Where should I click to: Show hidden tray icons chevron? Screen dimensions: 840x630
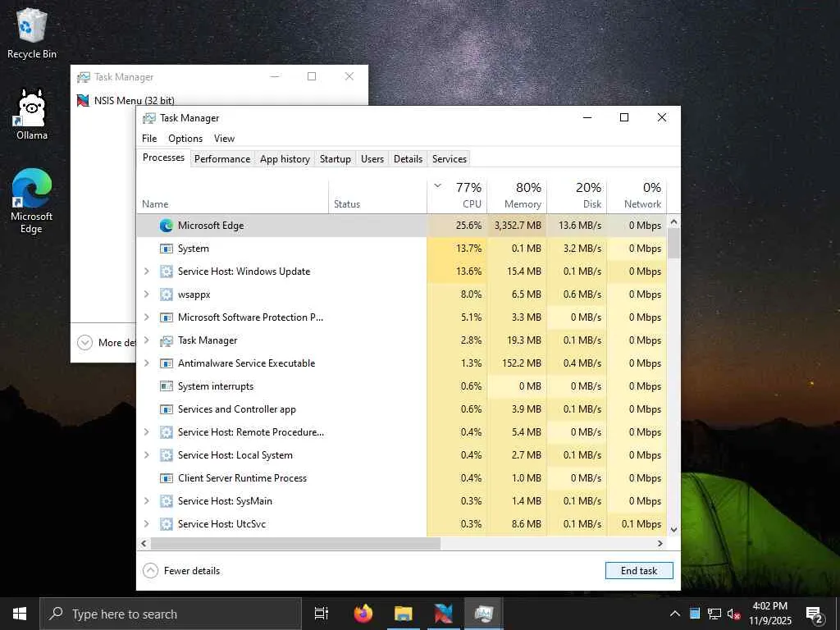[675, 614]
